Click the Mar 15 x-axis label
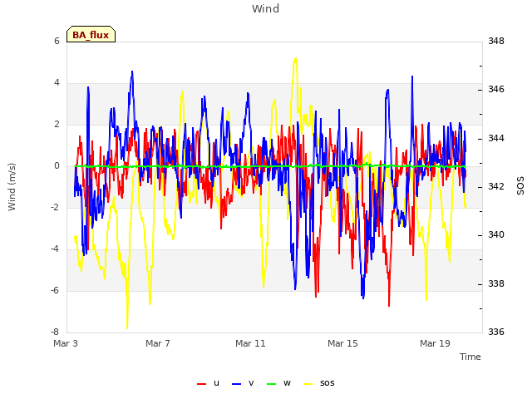The height and width of the screenshot is (399, 532). coord(342,343)
